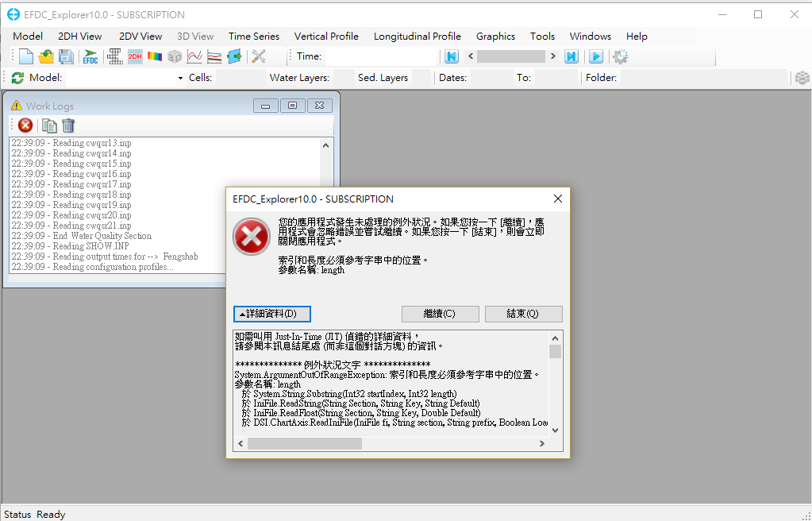812x521 pixels.
Task: Click the log line "End Water Quality Section"
Action: coord(82,236)
